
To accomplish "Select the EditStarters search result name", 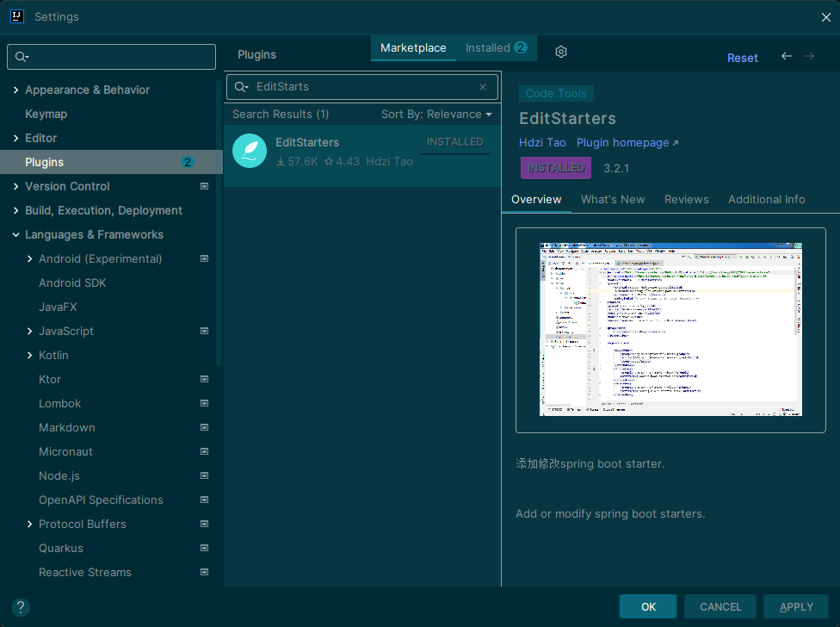I will click(307, 143).
